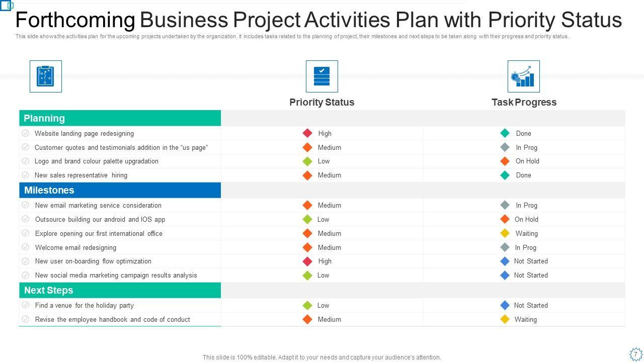The image size is (644, 362).
Task: Click the green Low diamond for holiday party venue
Action: click(307, 305)
